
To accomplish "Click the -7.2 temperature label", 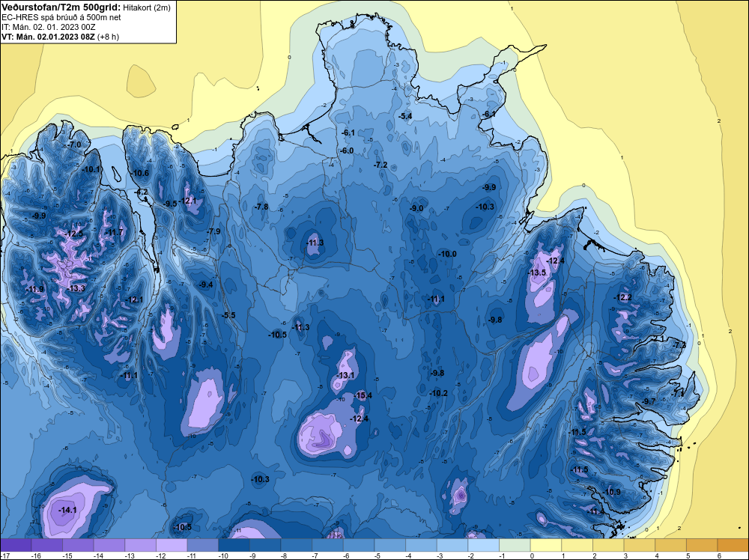I will [380, 164].
